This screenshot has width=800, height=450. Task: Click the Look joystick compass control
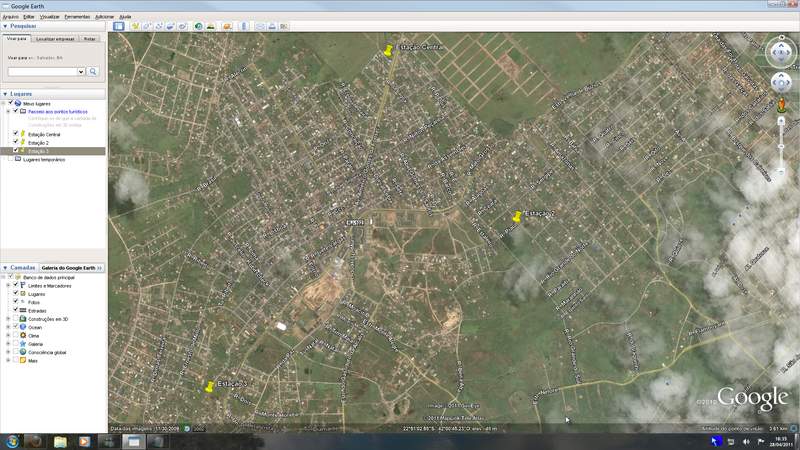point(781,52)
